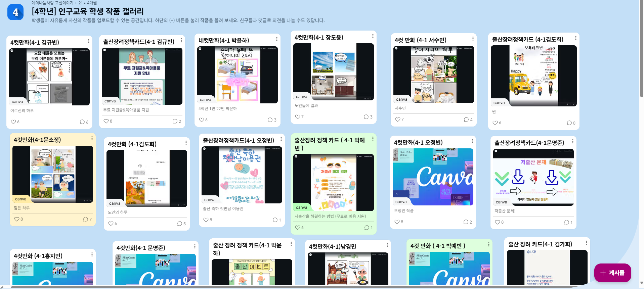Screen dimensions: 644x289
Task: Open more options for 4컷만화(4-1 김규빈) post
Action: (89, 41)
